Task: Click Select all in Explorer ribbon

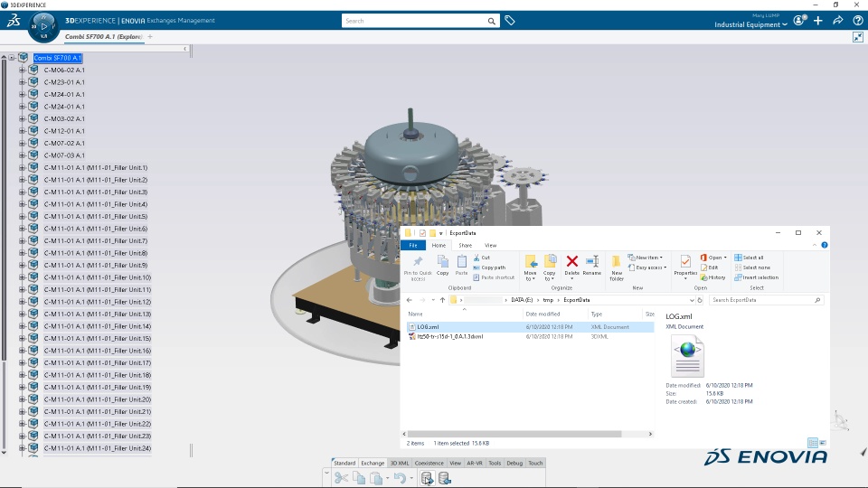Action: [x=749, y=258]
